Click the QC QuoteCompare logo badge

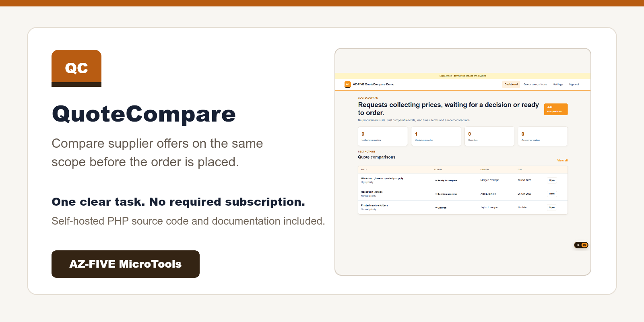click(x=76, y=68)
